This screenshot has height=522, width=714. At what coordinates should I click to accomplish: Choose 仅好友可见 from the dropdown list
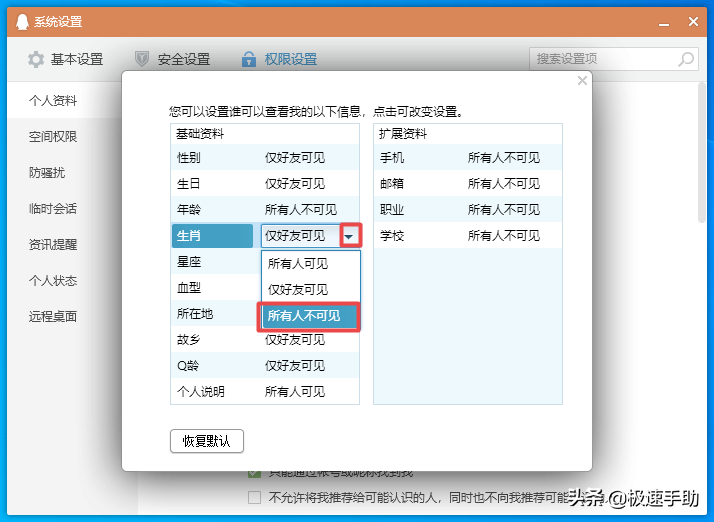click(x=311, y=289)
